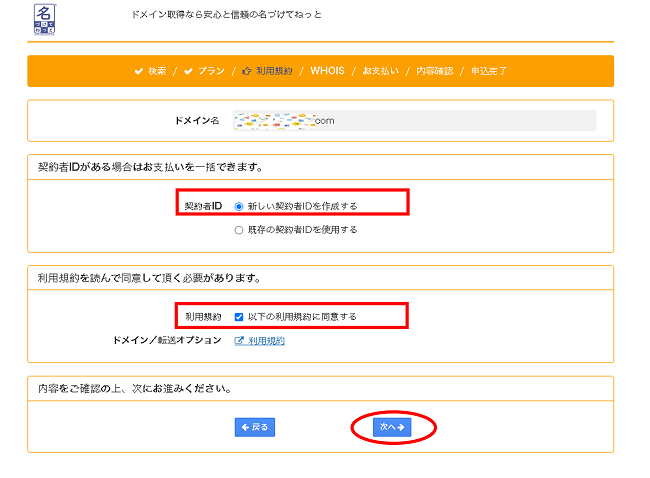This screenshot has width=650, height=478.
Task: Click the pointing hand icon before the 利用規約 step
Action: pyautogui.click(x=247, y=71)
